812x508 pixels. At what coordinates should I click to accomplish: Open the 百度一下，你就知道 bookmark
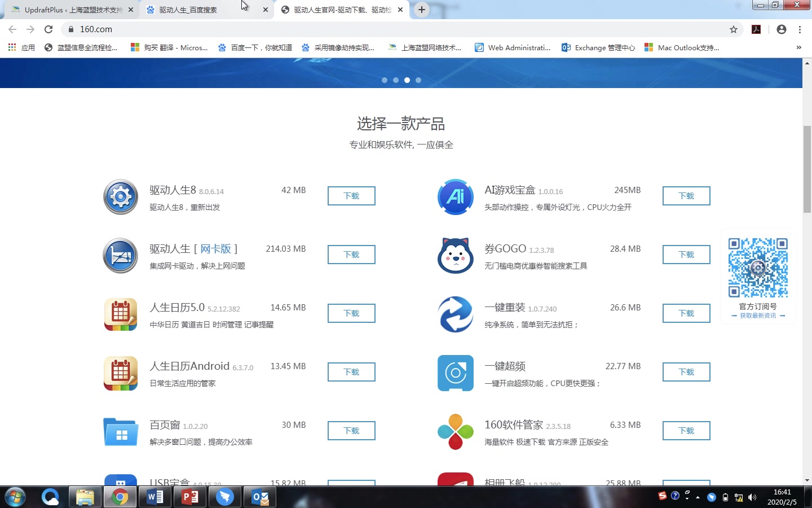(255, 47)
